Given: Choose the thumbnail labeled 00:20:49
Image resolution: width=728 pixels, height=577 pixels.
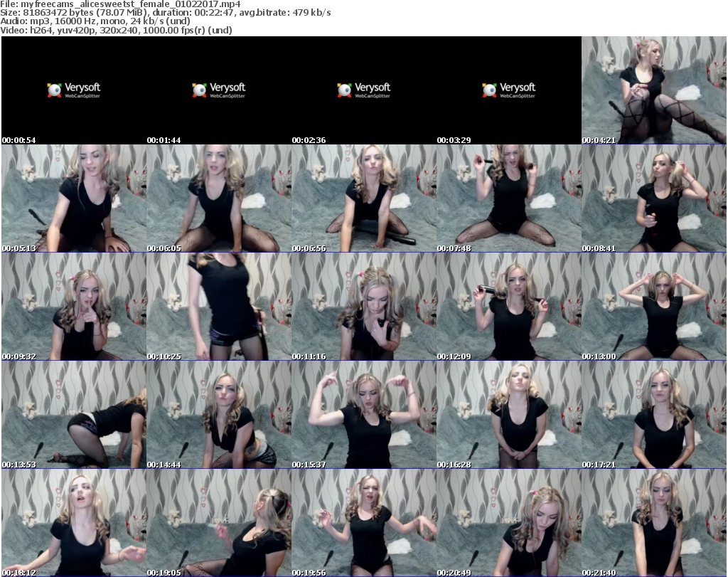Looking at the screenshot, I should tap(508, 523).
